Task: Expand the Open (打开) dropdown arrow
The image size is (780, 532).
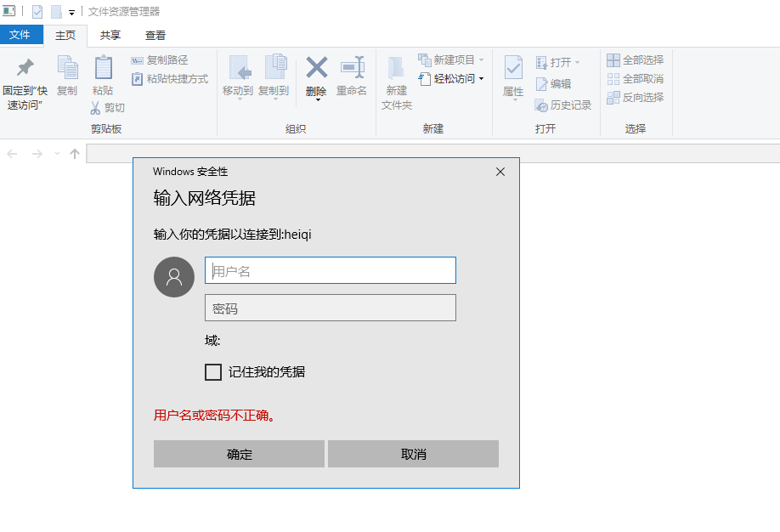Action: click(578, 63)
